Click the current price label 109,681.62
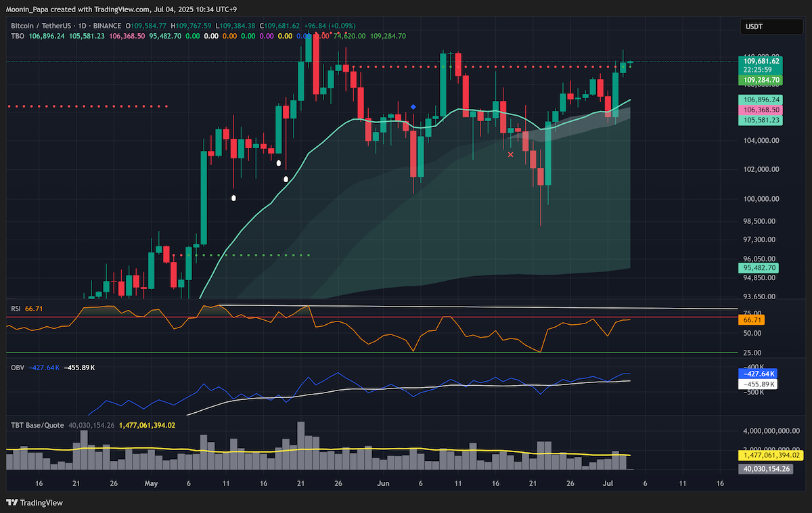The image size is (812, 513). click(x=761, y=61)
